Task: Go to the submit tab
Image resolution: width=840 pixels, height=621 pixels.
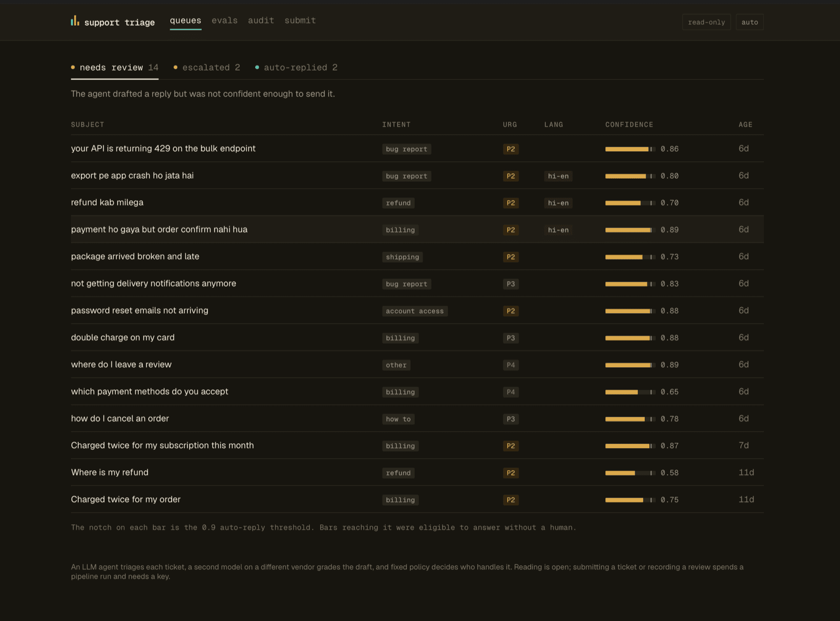Action: coord(300,20)
